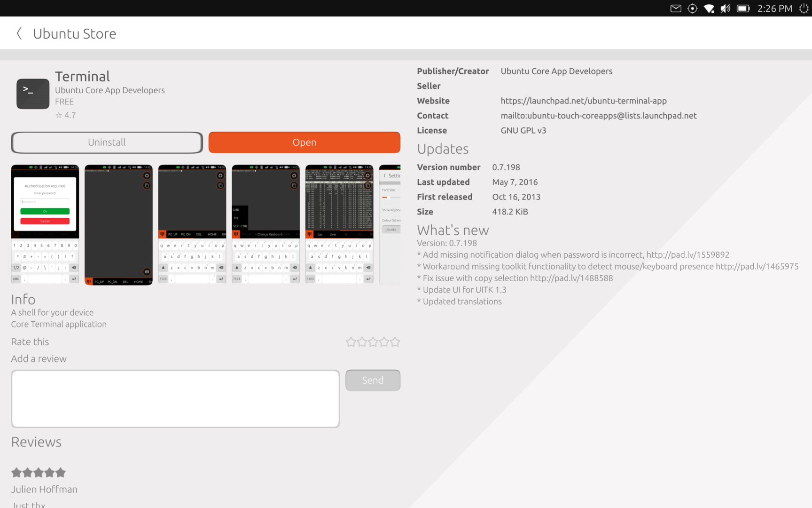This screenshot has width=812, height=508.
Task: Go back using the header chevron
Action: pyautogui.click(x=19, y=33)
